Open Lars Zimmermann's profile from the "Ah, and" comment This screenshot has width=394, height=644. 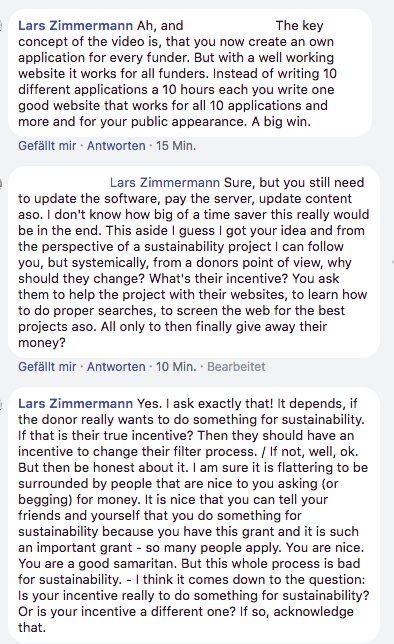[75, 25]
